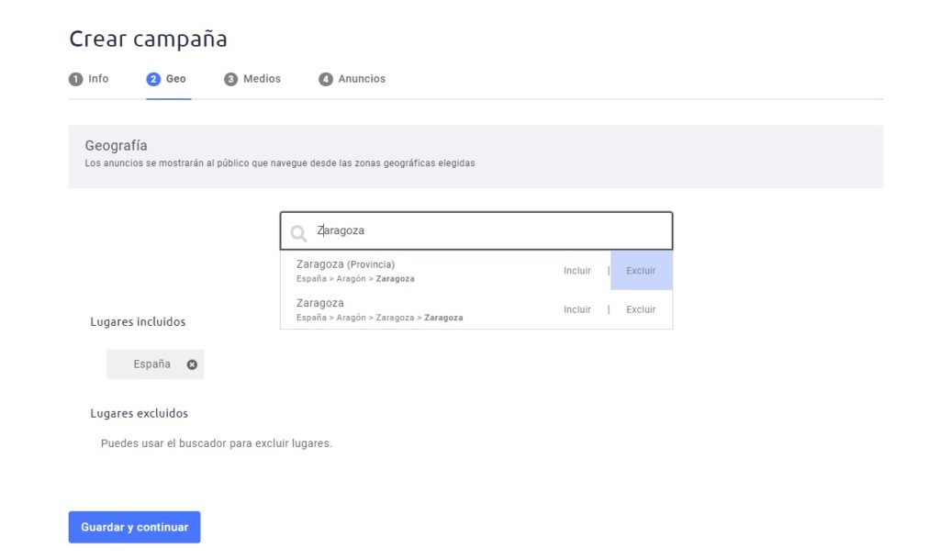Excluir the Zaragoza city result

641,309
